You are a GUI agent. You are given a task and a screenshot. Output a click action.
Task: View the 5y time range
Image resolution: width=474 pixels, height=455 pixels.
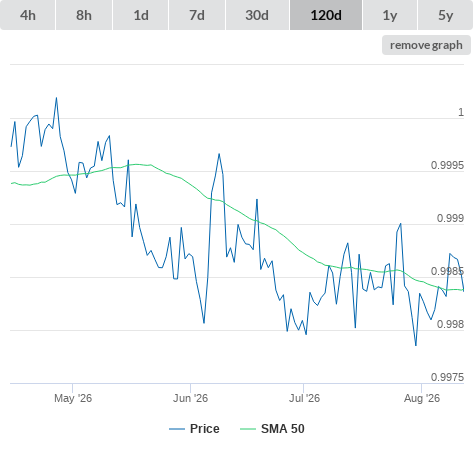[446, 15]
